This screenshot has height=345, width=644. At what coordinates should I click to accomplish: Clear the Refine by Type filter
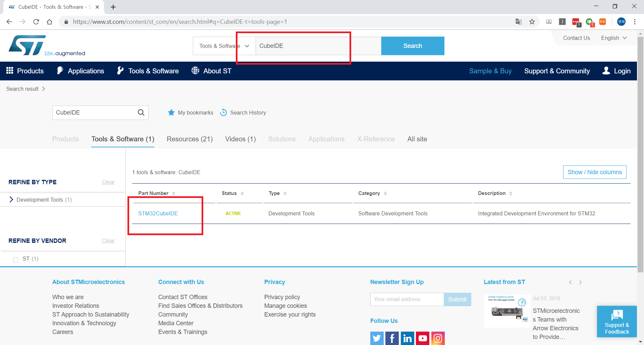pos(108,182)
